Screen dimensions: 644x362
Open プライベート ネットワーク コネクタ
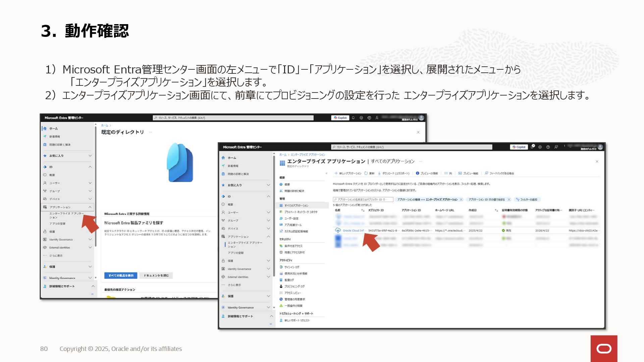pyautogui.click(x=301, y=212)
